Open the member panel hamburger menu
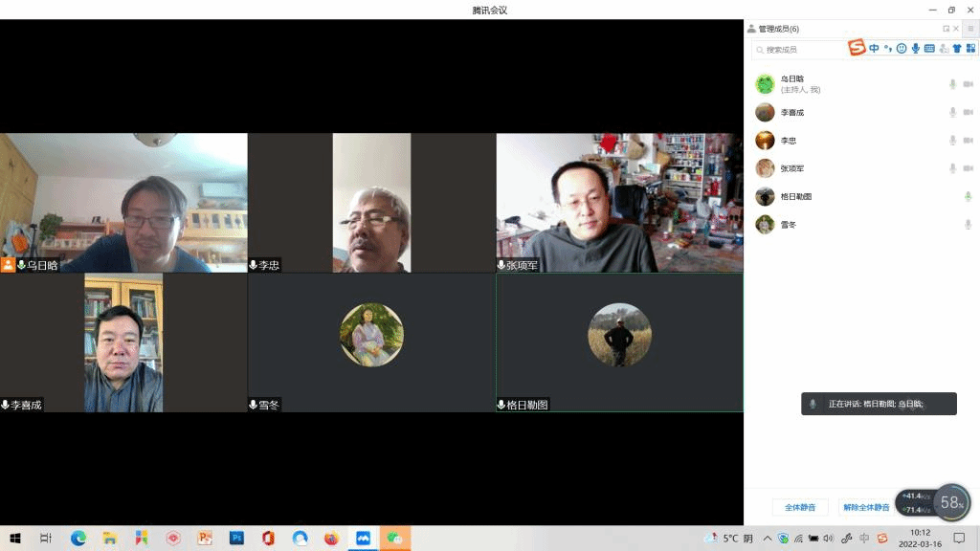Screen dimensions: 980x551 coord(969,29)
